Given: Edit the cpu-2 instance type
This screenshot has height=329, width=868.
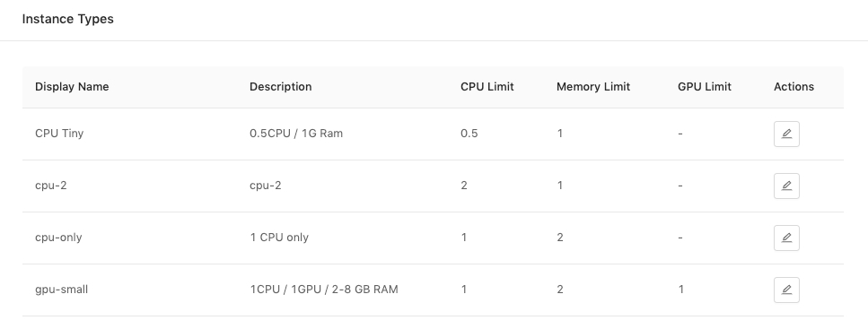Looking at the screenshot, I should (786, 186).
